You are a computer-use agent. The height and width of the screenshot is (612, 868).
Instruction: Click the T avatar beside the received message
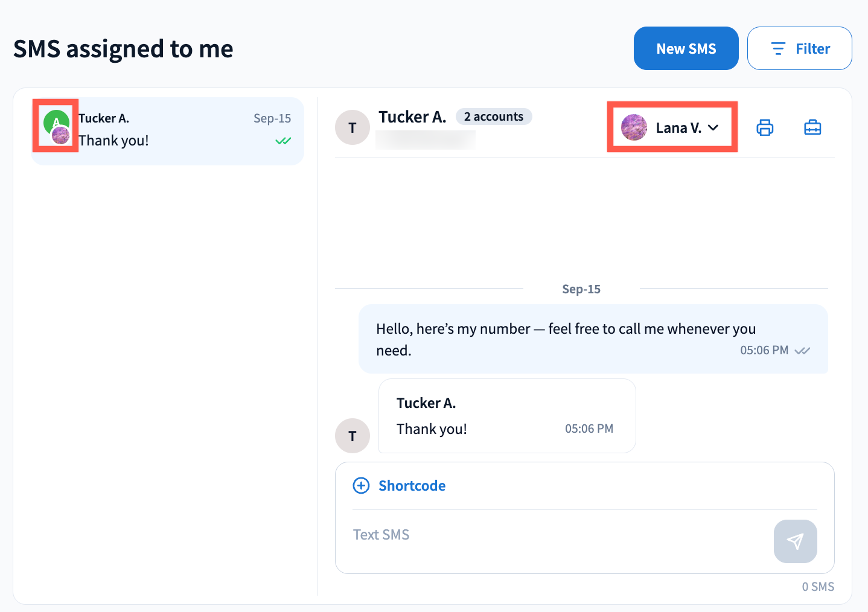[353, 436]
